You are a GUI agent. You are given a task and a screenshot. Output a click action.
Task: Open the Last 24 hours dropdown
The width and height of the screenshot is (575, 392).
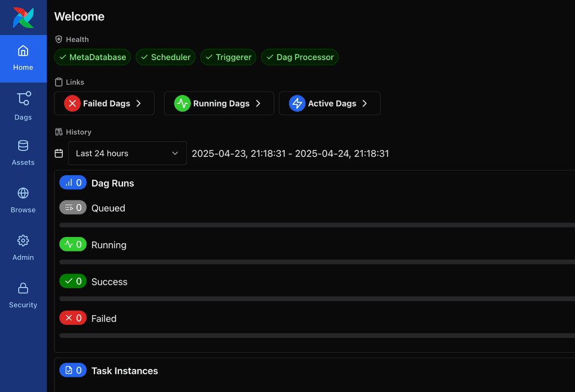127,153
